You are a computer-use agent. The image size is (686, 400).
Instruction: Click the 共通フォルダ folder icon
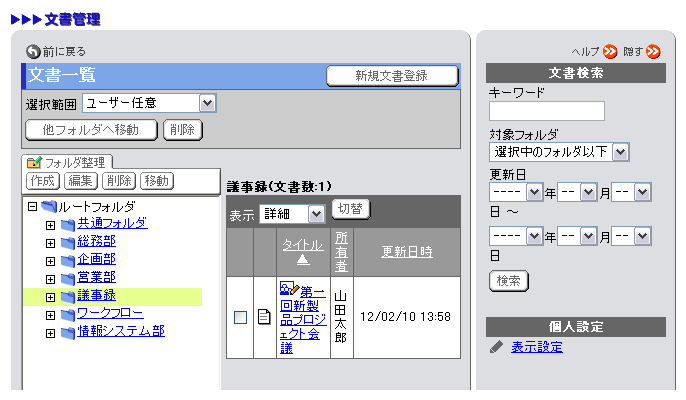(68, 225)
